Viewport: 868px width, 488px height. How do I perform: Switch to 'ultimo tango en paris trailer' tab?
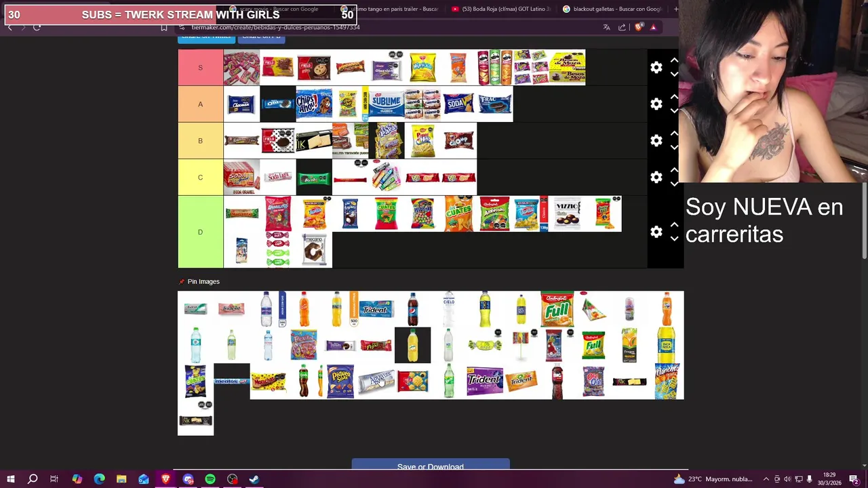pos(391,9)
